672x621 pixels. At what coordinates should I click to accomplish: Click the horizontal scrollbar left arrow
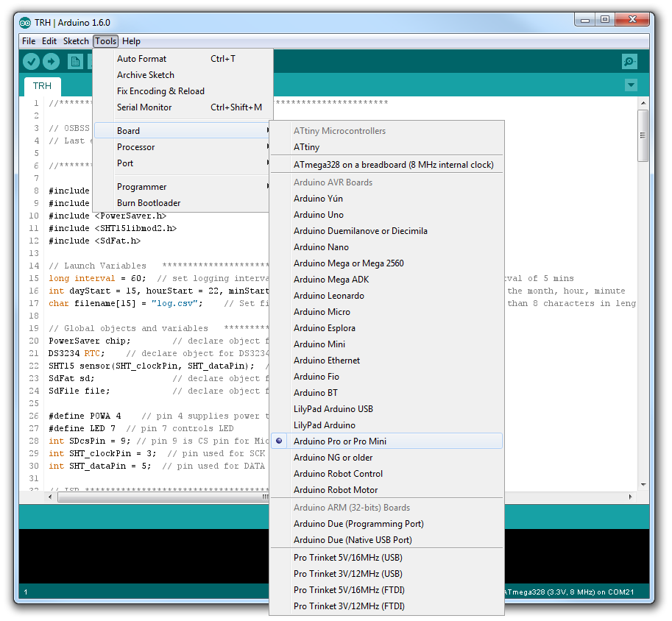[x=51, y=497]
